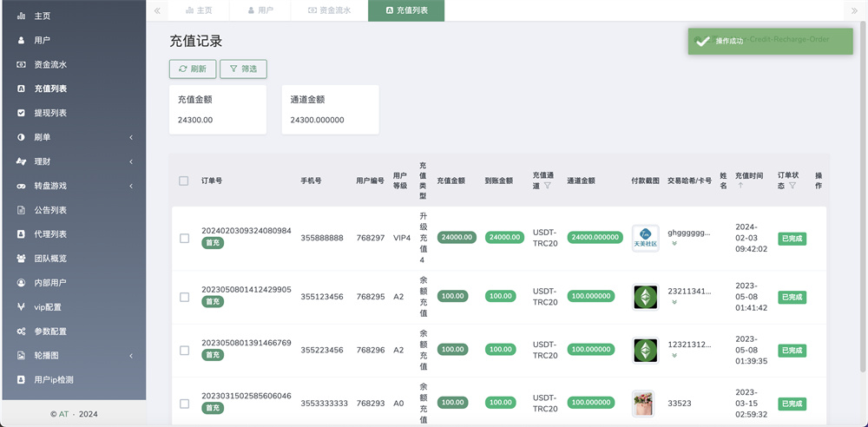
Task: Click the 提现列表 icon in sidebar
Action: pyautogui.click(x=21, y=113)
